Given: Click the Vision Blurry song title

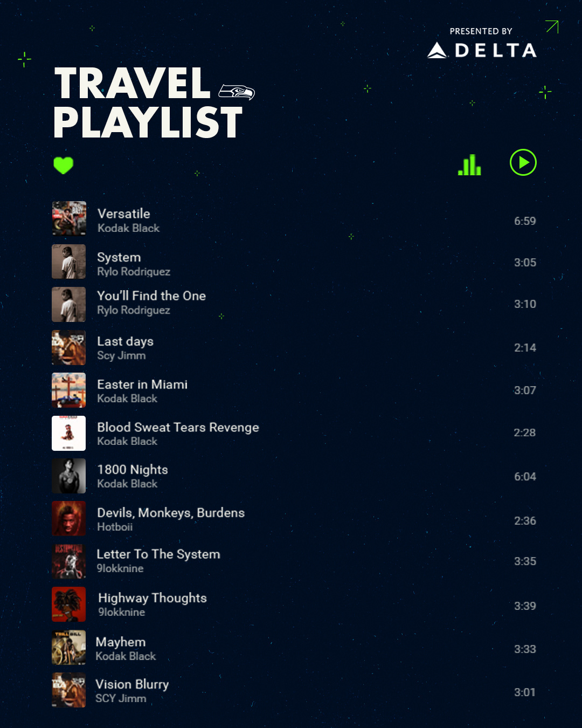Looking at the screenshot, I should (x=132, y=684).
